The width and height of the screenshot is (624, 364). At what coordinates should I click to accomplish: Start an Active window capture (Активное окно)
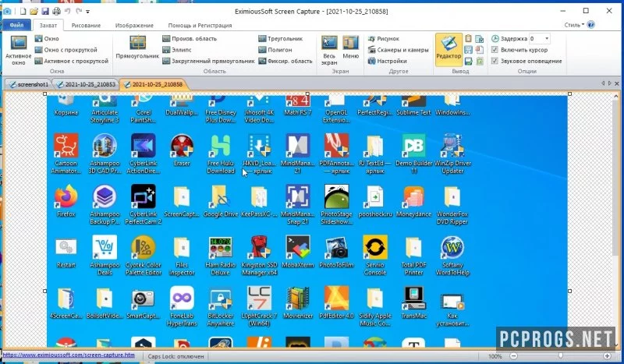tap(18, 50)
